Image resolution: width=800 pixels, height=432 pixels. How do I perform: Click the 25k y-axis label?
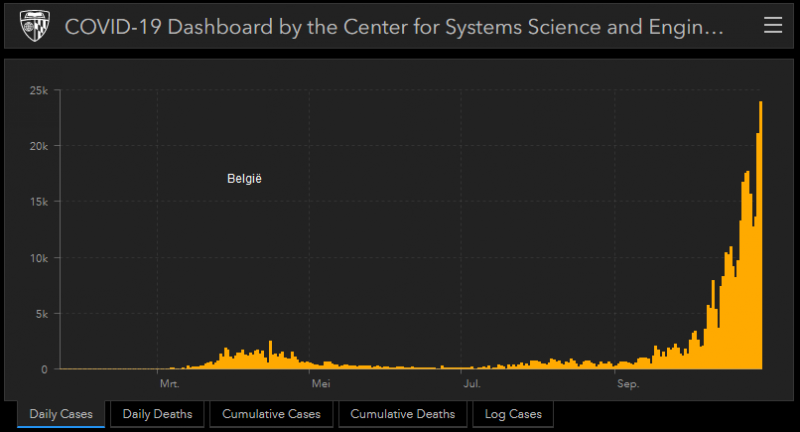coord(38,90)
